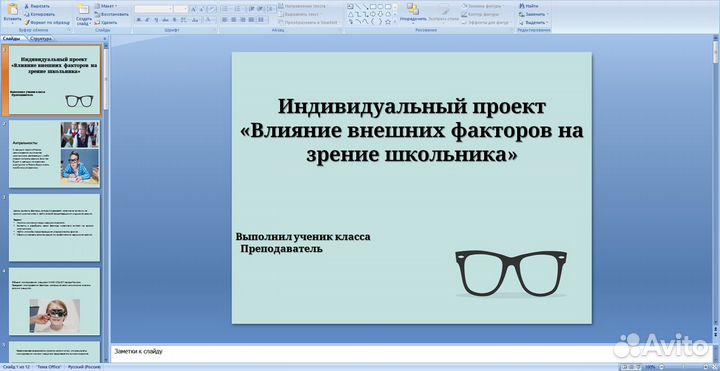Click 'Выполнил ученик класса' text on slide
Screen dimensions: 720x371
point(303,237)
